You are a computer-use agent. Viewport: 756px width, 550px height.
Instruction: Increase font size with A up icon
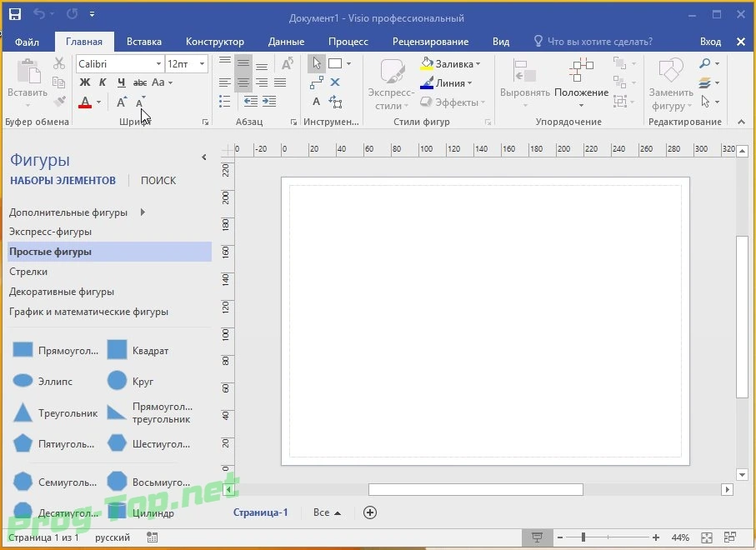tap(122, 102)
